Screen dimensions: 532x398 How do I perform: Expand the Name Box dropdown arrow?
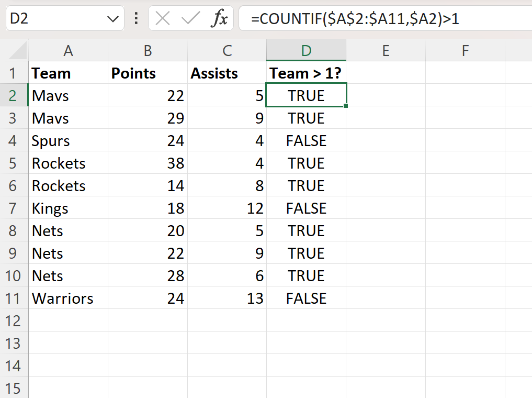(112, 19)
